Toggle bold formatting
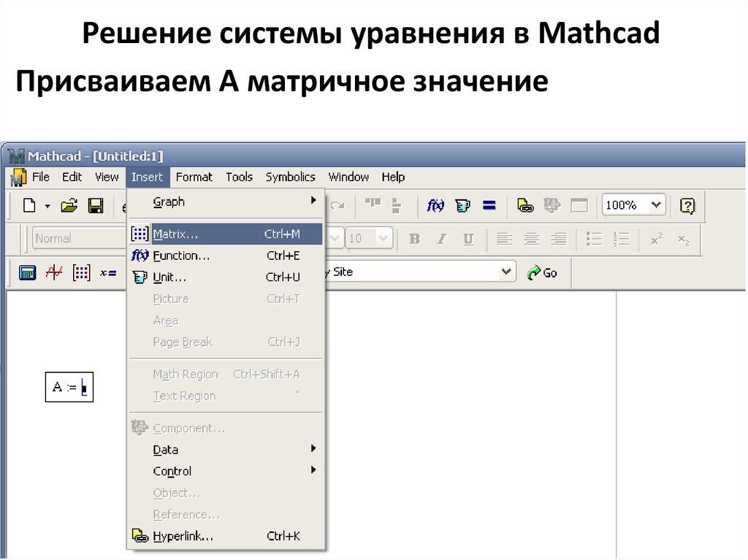 [415, 239]
